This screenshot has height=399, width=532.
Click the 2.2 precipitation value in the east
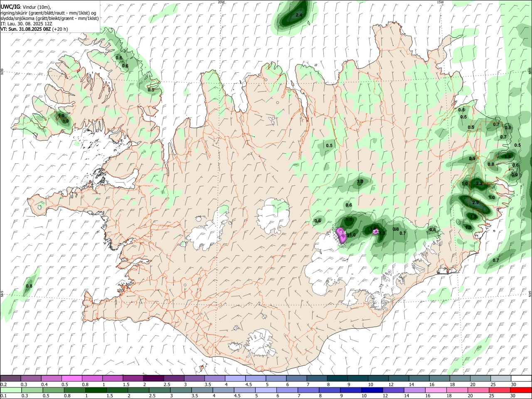click(x=479, y=183)
